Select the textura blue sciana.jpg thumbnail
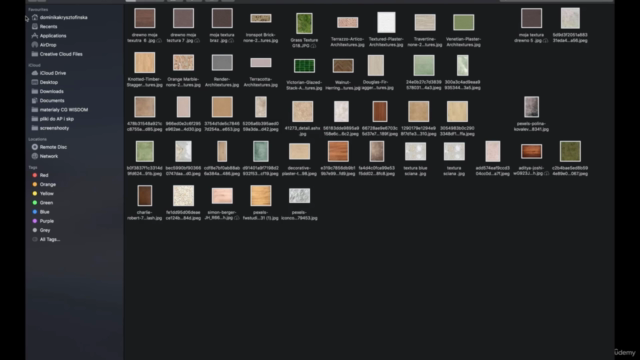 coord(416,151)
